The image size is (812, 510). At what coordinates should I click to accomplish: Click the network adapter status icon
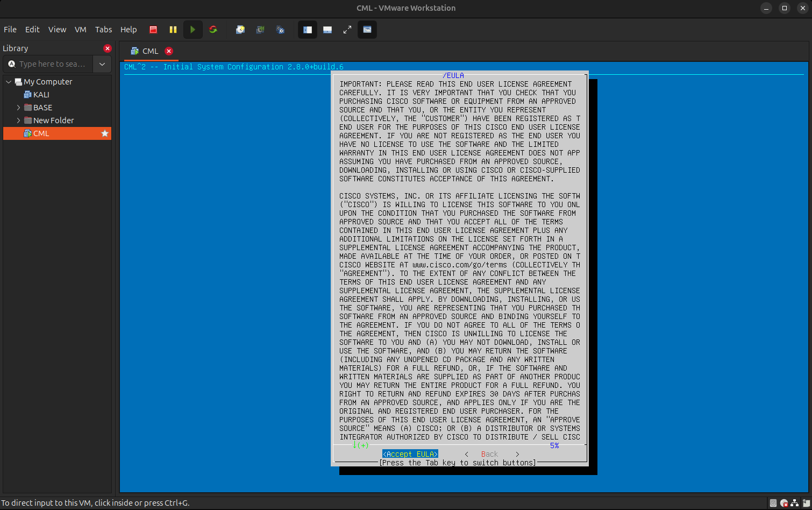pyautogui.click(x=794, y=504)
